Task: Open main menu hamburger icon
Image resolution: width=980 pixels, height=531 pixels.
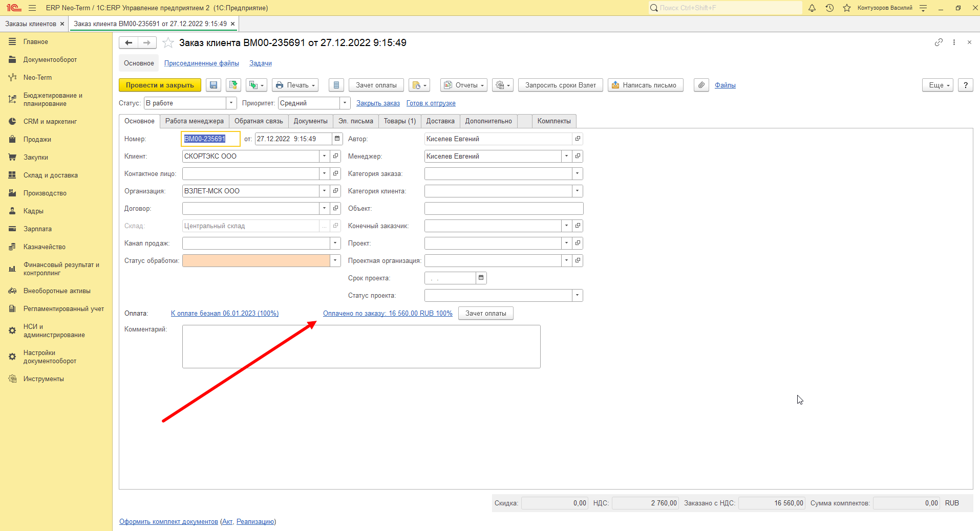Action: click(x=32, y=8)
